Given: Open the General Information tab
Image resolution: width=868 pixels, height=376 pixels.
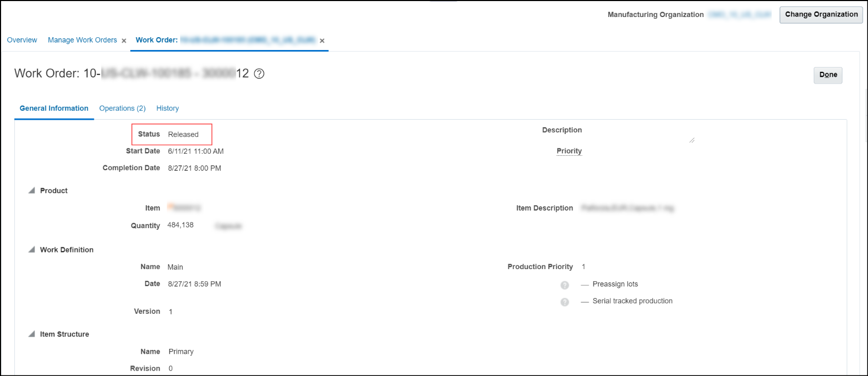Looking at the screenshot, I should point(54,108).
